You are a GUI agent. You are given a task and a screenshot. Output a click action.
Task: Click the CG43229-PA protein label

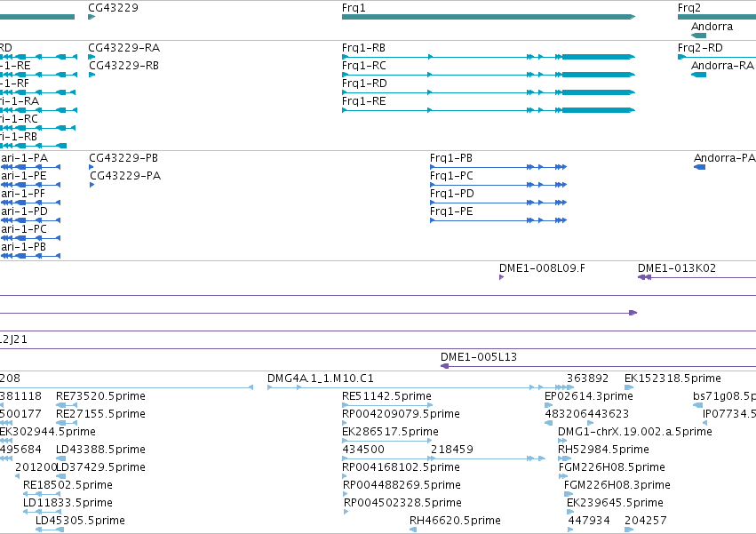coord(125,176)
